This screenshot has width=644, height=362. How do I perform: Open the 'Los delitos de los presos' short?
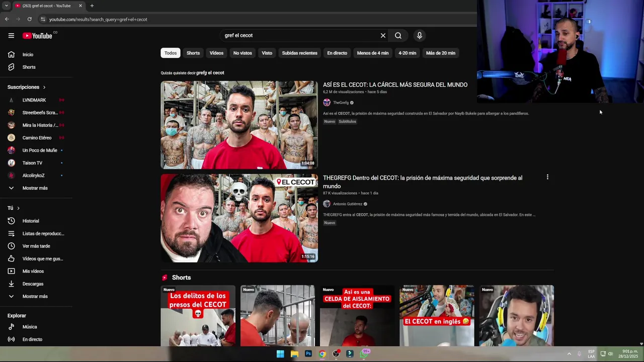198,316
